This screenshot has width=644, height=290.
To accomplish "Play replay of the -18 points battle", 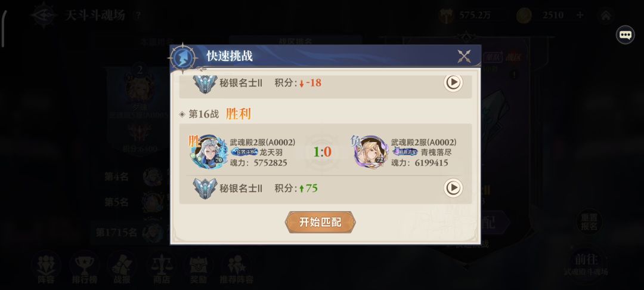I will click(x=453, y=82).
